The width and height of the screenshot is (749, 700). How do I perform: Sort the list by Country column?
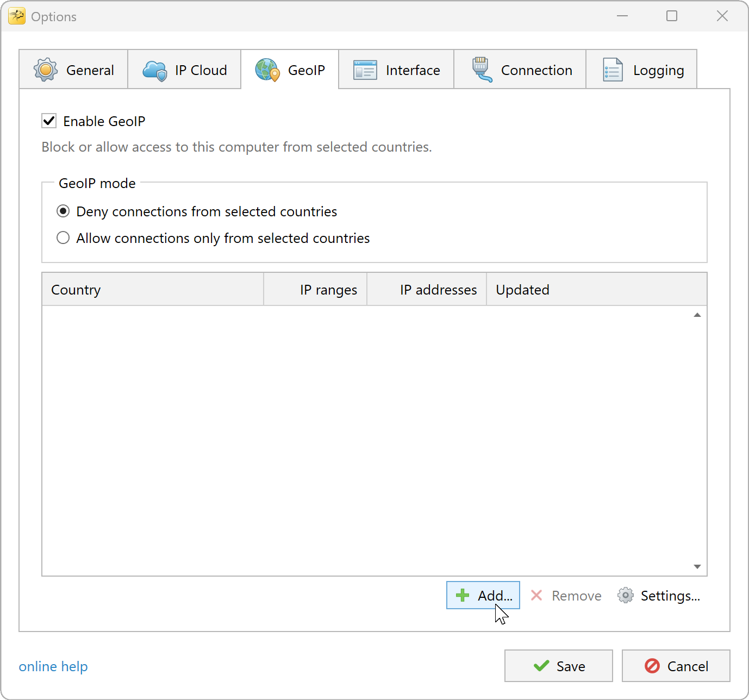pos(153,290)
